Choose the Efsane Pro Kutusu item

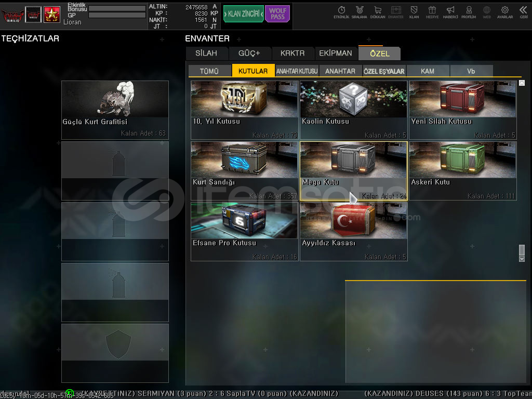[x=244, y=232]
